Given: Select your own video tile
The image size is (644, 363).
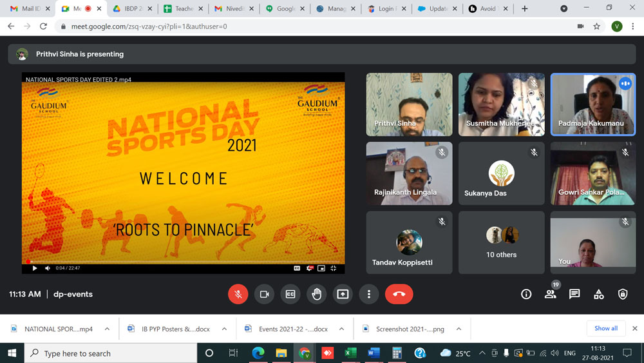Looking at the screenshot, I should 593,242.
